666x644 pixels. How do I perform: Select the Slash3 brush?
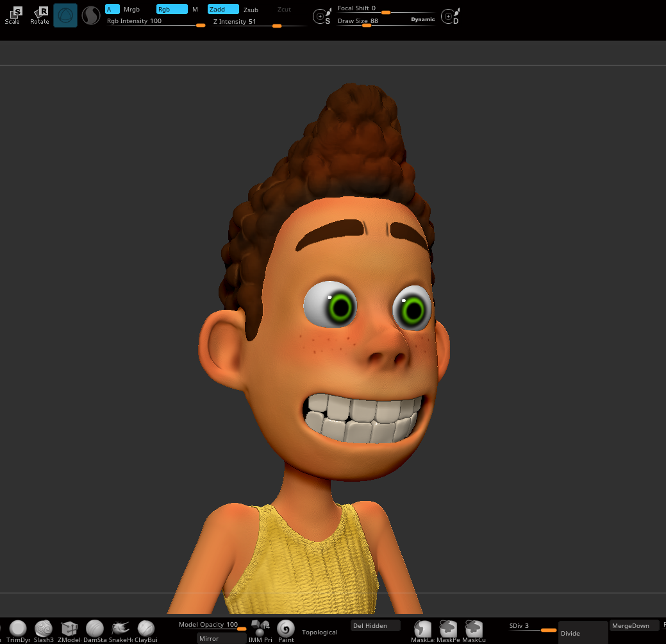tap(44, 631)
